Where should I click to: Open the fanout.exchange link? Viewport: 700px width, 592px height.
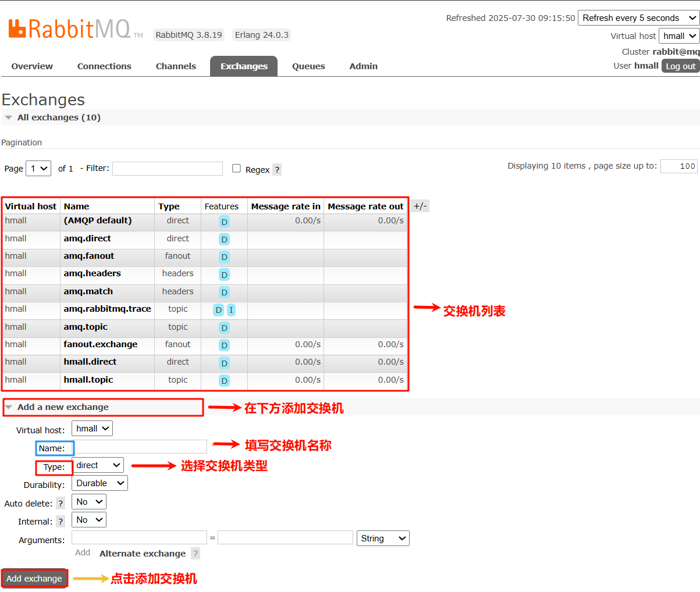(x=101, y=344)
